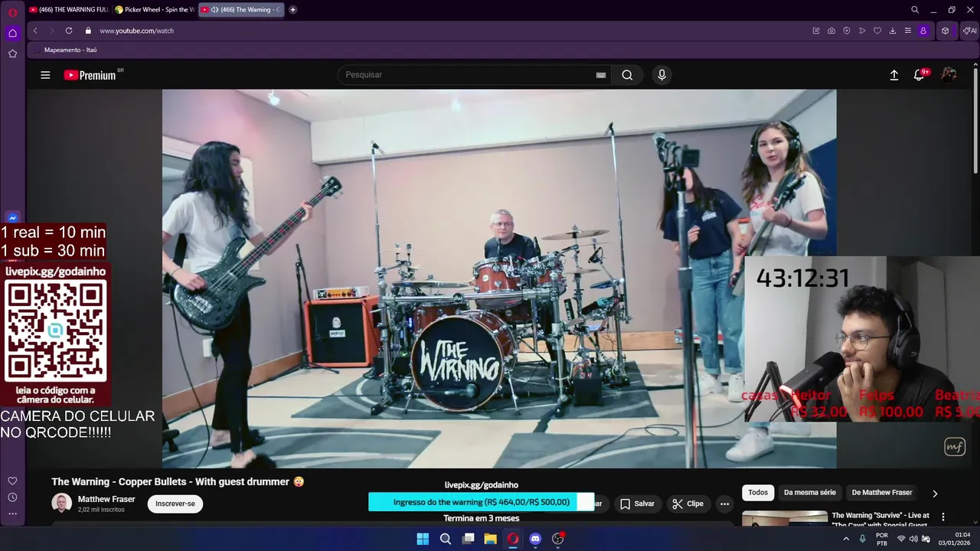980x551 pixels.
Task: Take a snapshot with camera icon
Action: click(x=831, y=31)
